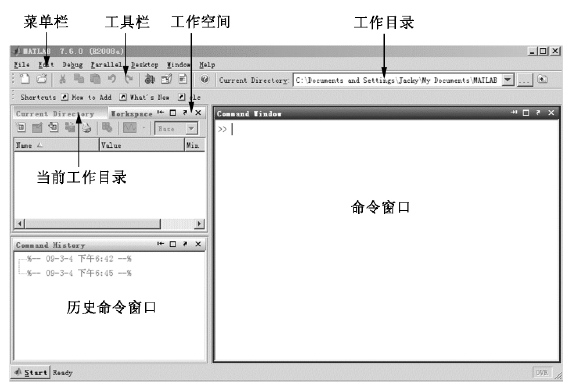Click the Open selection icon in Workspace

coord(37,127)
